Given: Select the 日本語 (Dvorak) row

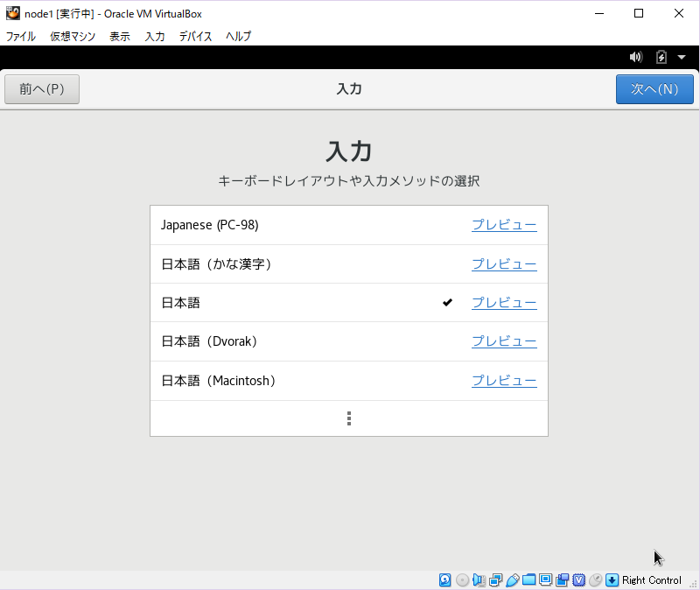Looking at the screenshot, I should tap(349, 341).
